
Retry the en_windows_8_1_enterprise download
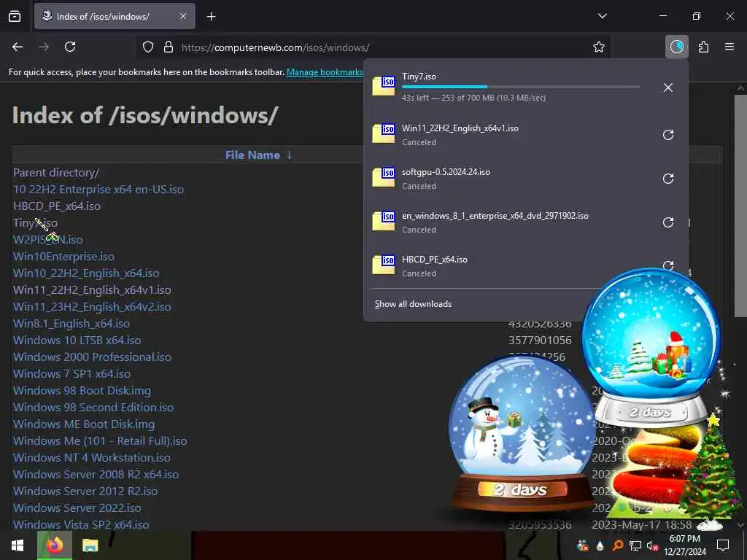[668, 222]
